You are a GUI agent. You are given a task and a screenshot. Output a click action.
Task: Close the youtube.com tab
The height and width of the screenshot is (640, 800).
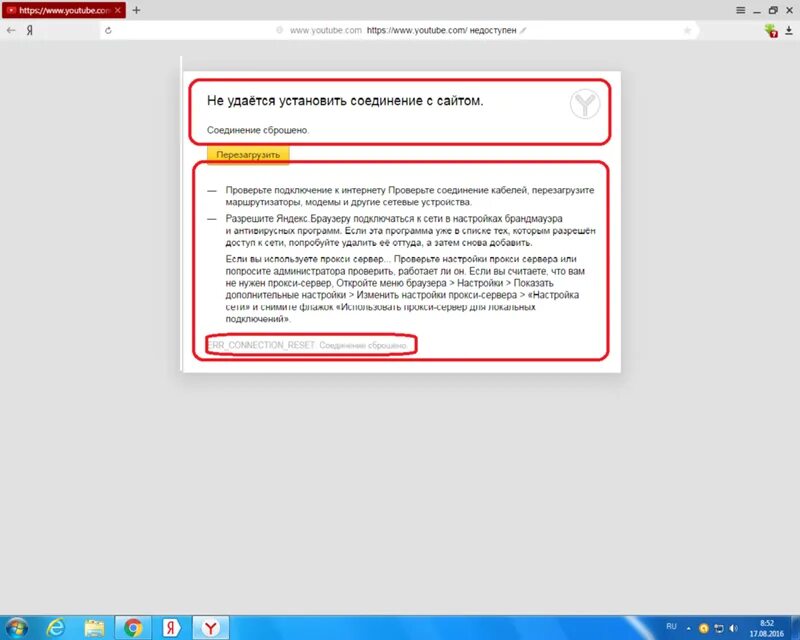click(118, 10)
